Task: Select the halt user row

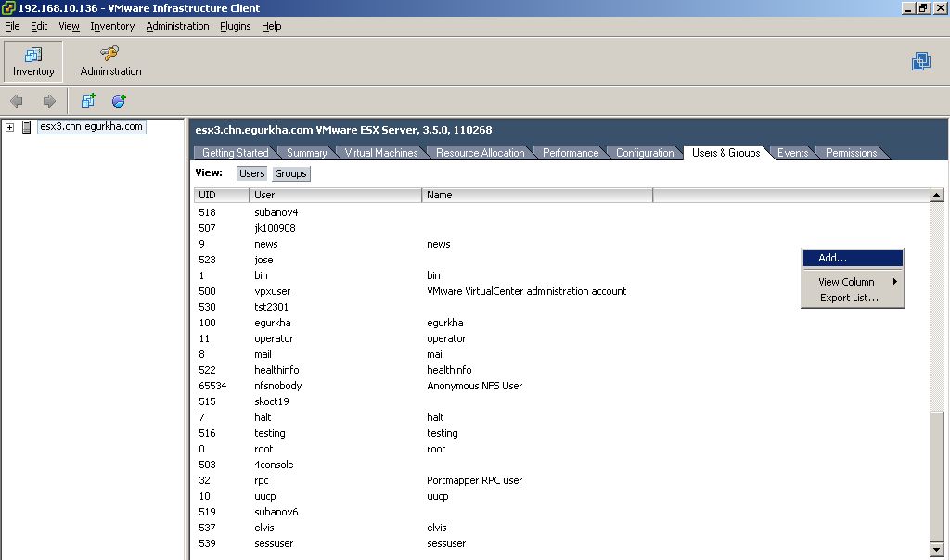Action: click(x=561, y=417)
